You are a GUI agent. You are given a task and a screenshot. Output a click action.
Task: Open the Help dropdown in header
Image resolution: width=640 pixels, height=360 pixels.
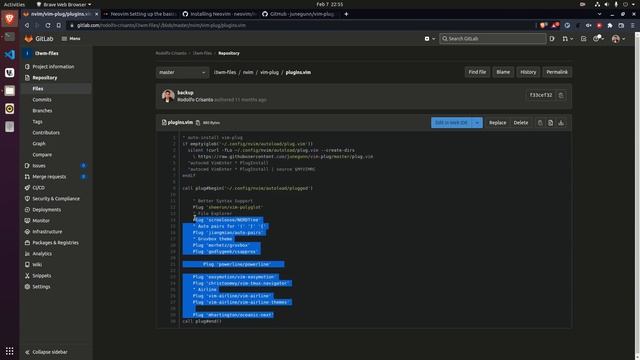pos(598,39)
